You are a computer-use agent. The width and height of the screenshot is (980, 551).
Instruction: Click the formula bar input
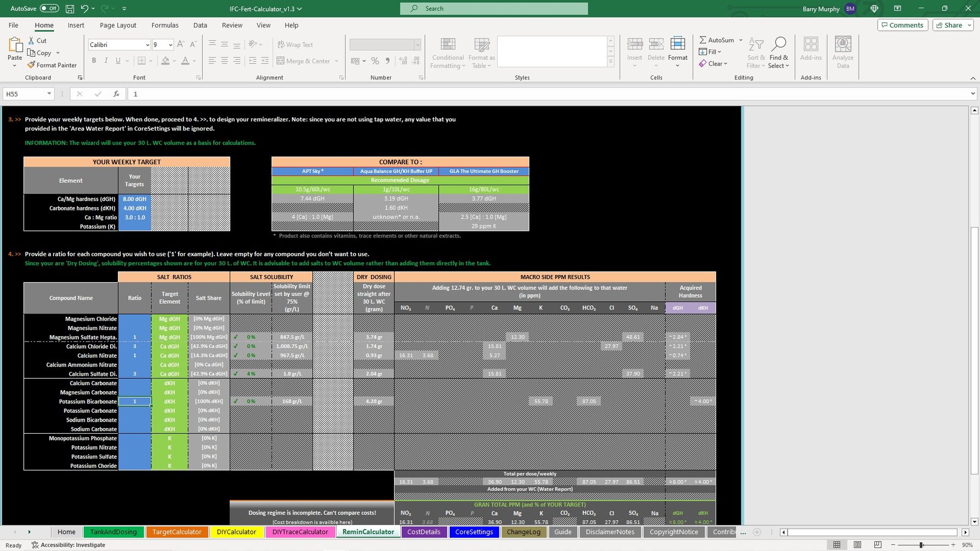pos(548,94)
